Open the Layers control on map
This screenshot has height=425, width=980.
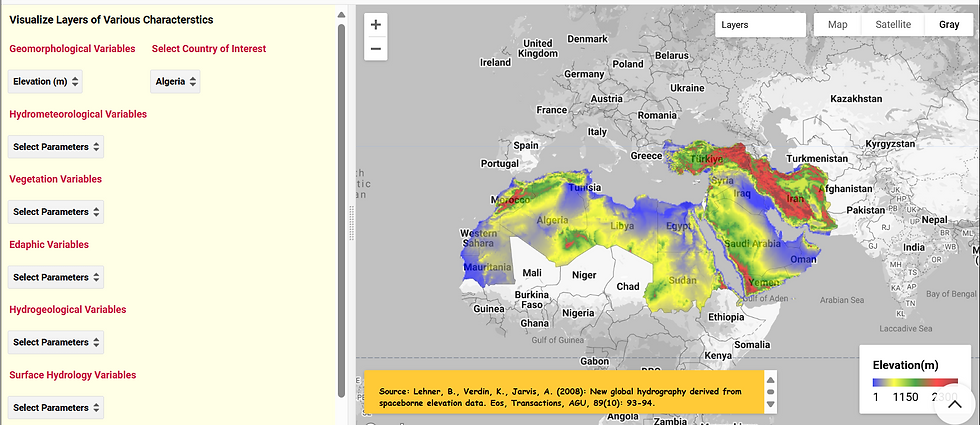click(761, 25)
